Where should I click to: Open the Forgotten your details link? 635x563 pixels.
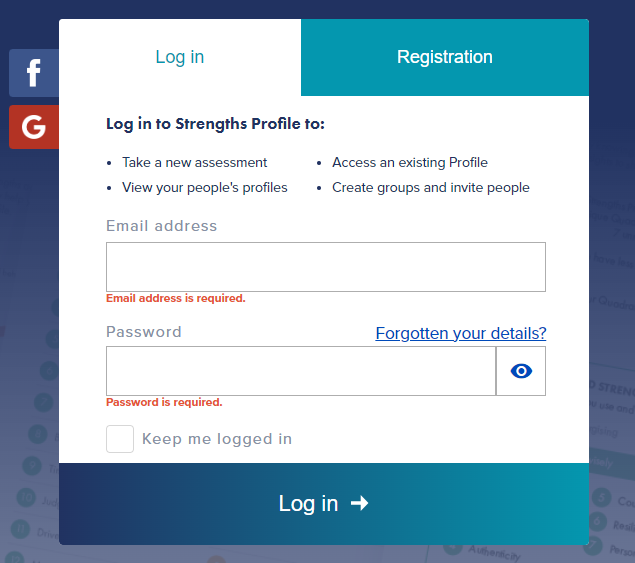[461, 333]
